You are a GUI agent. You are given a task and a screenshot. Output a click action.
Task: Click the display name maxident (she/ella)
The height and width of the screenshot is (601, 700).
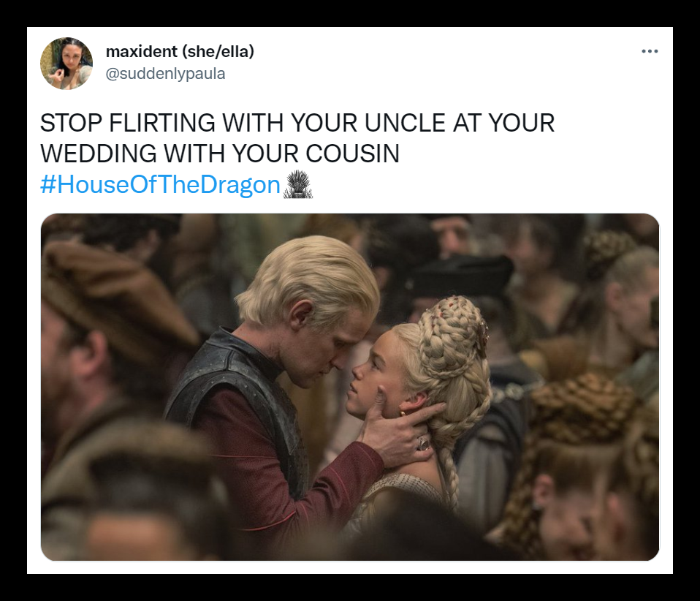point(180,51)
